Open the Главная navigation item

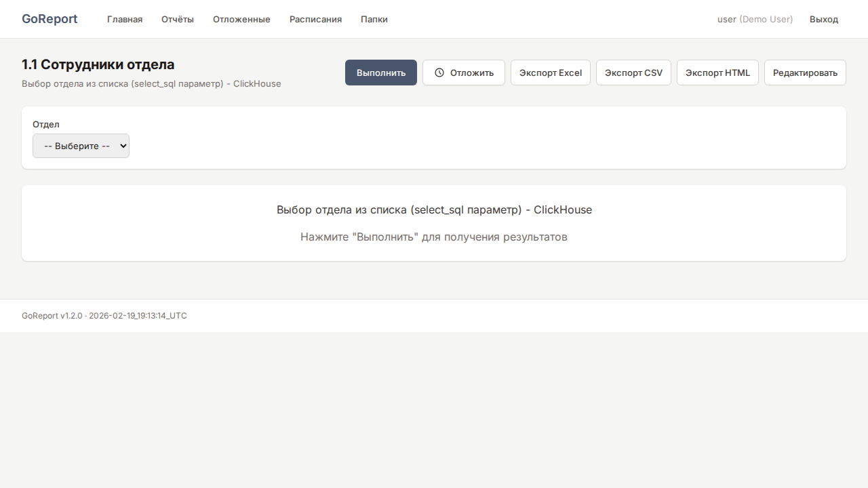pos(124,19)
